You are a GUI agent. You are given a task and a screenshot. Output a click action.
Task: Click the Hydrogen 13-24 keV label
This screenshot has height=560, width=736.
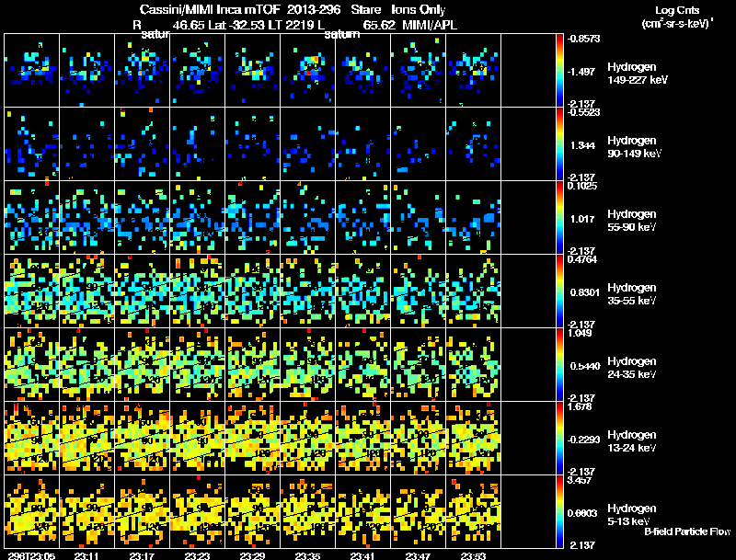click(632, 441)
